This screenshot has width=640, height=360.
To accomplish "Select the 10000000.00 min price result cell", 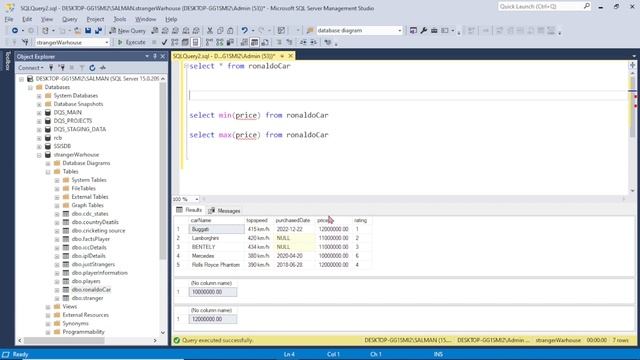I will 213,292.
